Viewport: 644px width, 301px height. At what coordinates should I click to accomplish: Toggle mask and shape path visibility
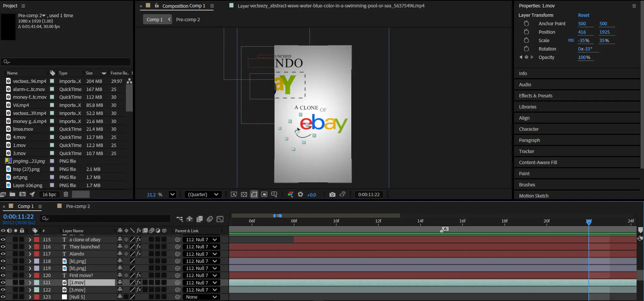254,194
